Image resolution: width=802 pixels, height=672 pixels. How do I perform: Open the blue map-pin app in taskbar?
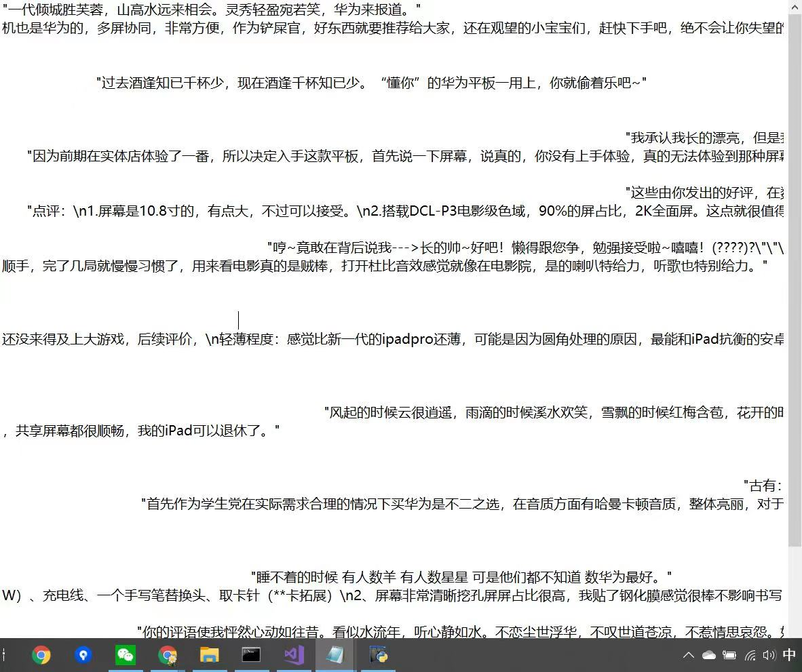83,654
